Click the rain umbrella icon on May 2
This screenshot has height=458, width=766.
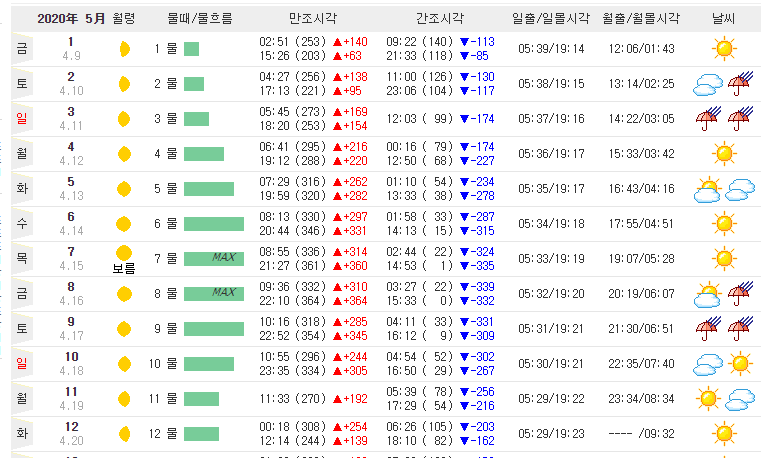click(x=740, y=84)
